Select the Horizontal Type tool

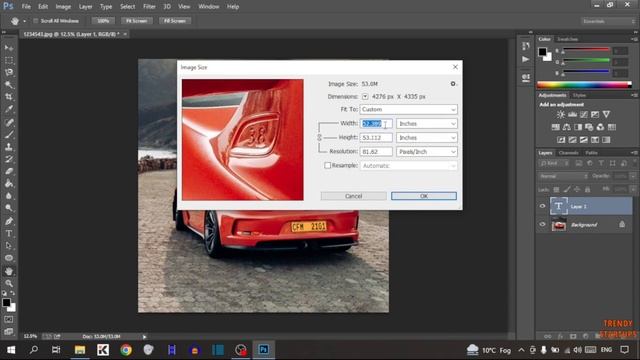(x=9, y=233)
